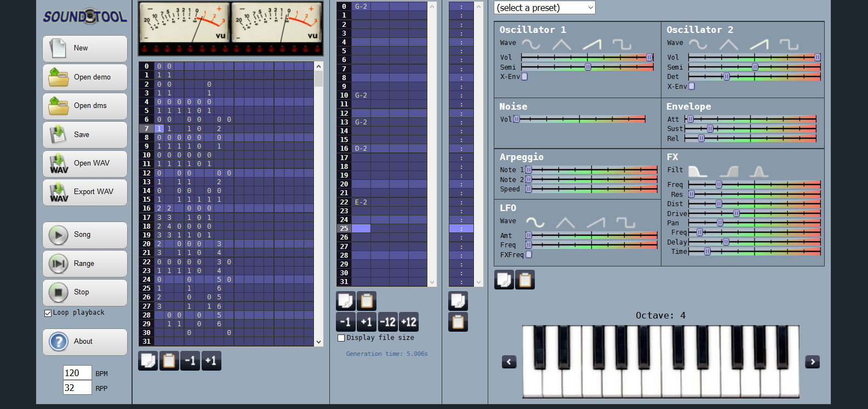868x409 pixels.
Task: Transpose pattern notes down one semitone
Action: 346,322
